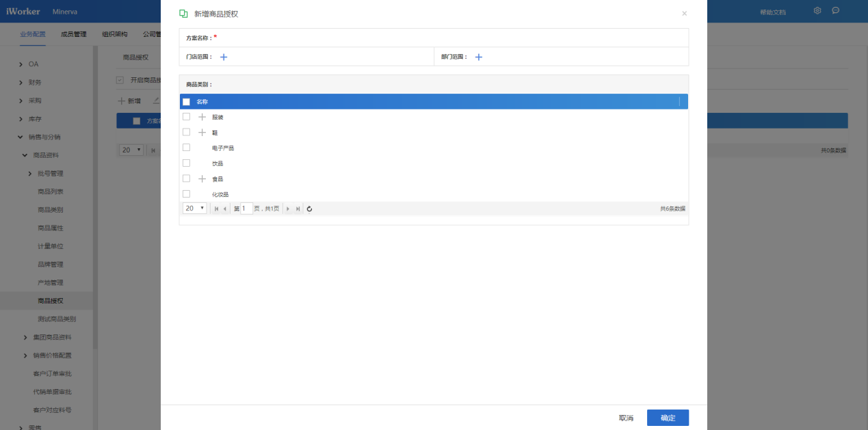Open the page size dropdown in dialog
Image resolution: width=868 pixels, height=430 pixels.
[194, 209]
